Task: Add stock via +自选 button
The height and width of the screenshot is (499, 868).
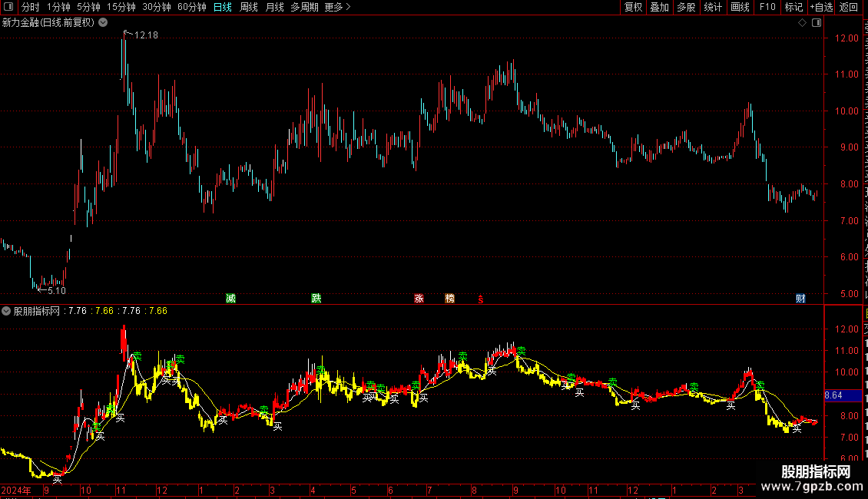Action: tap(821, 7)
